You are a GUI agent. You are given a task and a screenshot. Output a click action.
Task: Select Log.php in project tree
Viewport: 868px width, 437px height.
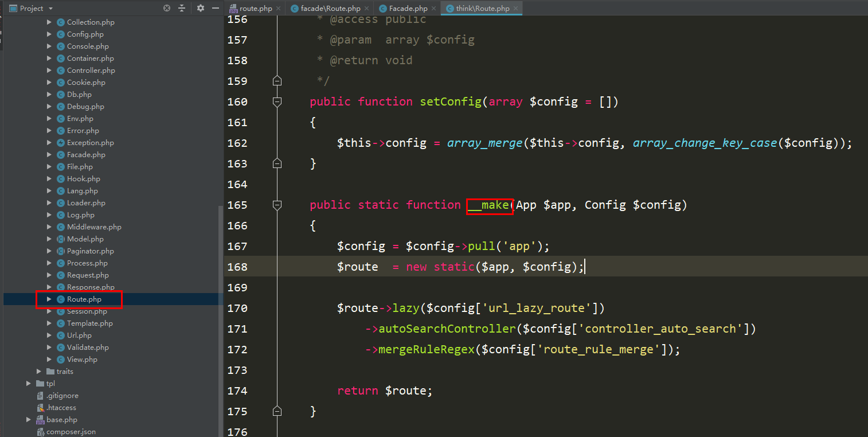pos(81,215)
